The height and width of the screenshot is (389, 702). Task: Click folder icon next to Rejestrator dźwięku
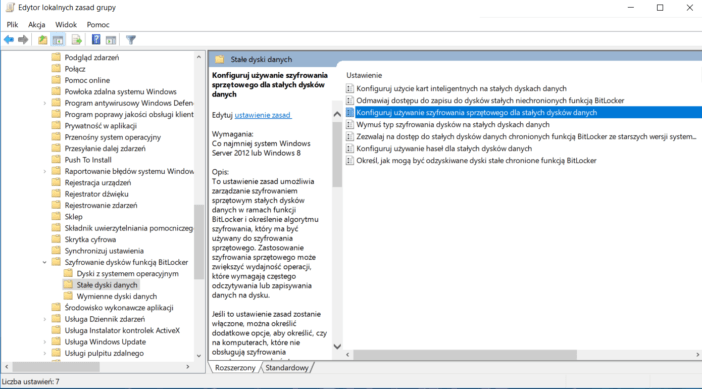point(56,194)
